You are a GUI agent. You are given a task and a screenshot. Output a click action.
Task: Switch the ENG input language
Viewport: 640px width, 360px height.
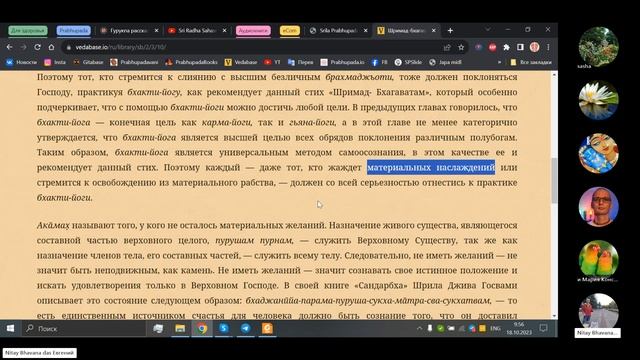495,328
